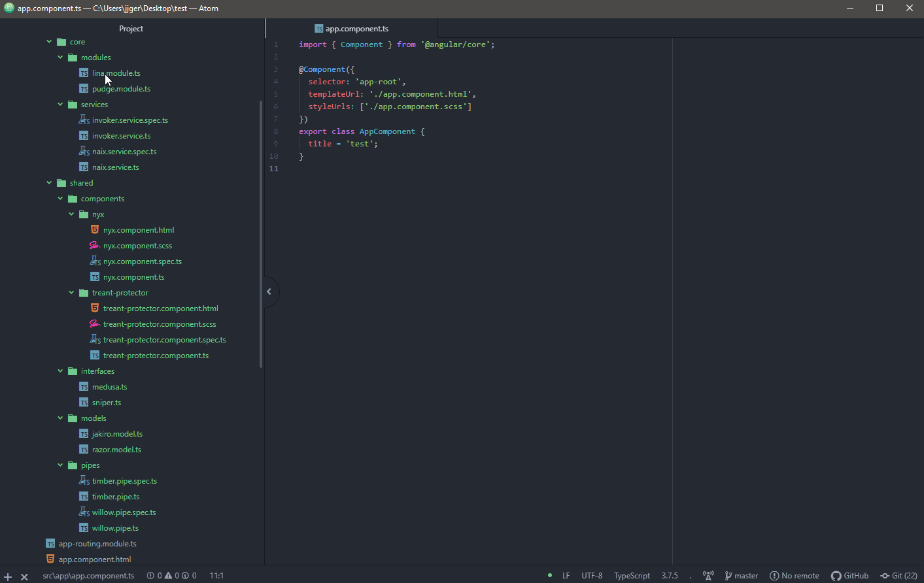Click the folder icon of the shared directory
The image size is (924, 583).
[61, 183]
